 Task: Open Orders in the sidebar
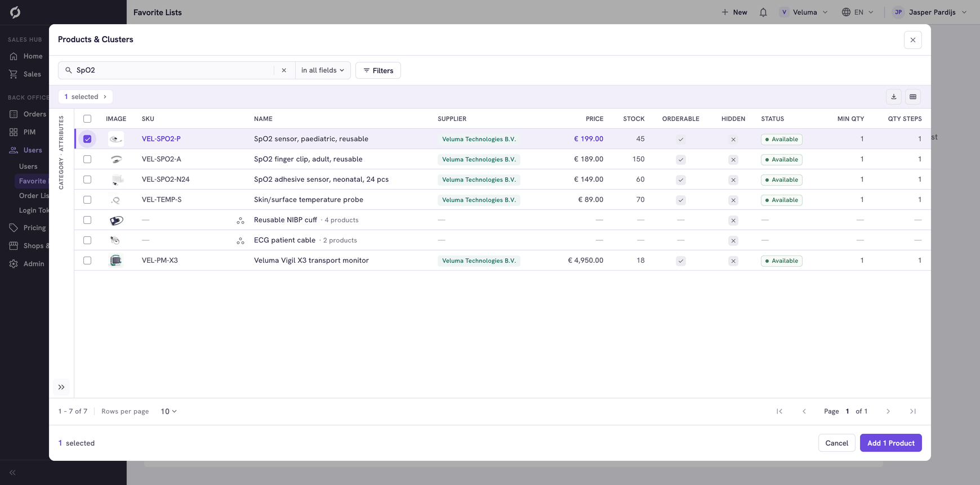(27, 114)
